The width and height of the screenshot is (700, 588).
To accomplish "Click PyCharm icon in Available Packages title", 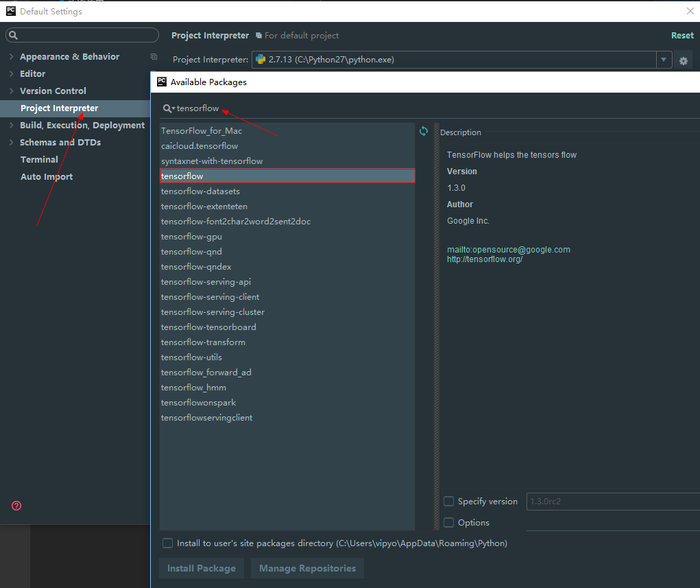I will (x=160, y=82).
